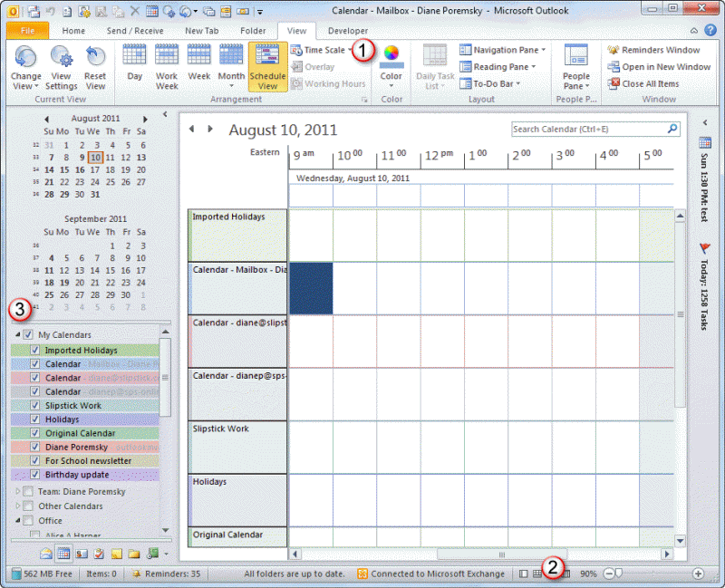Open Outlook Help question-mark icon
The height and width of the screenshot is (588, 725).
pos(710,31)
